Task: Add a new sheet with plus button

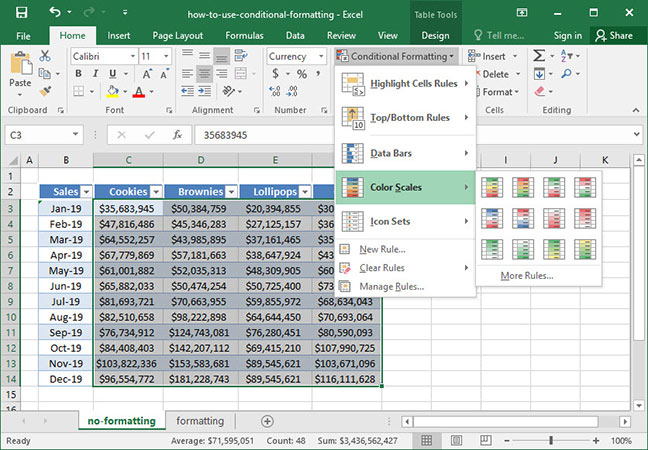Action: [267, 421]
